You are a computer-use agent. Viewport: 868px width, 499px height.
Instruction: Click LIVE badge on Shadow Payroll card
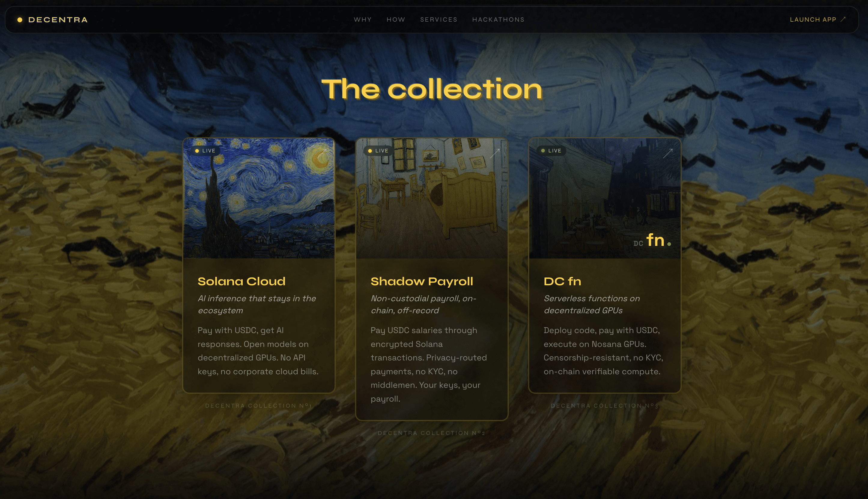pos(378,151)
